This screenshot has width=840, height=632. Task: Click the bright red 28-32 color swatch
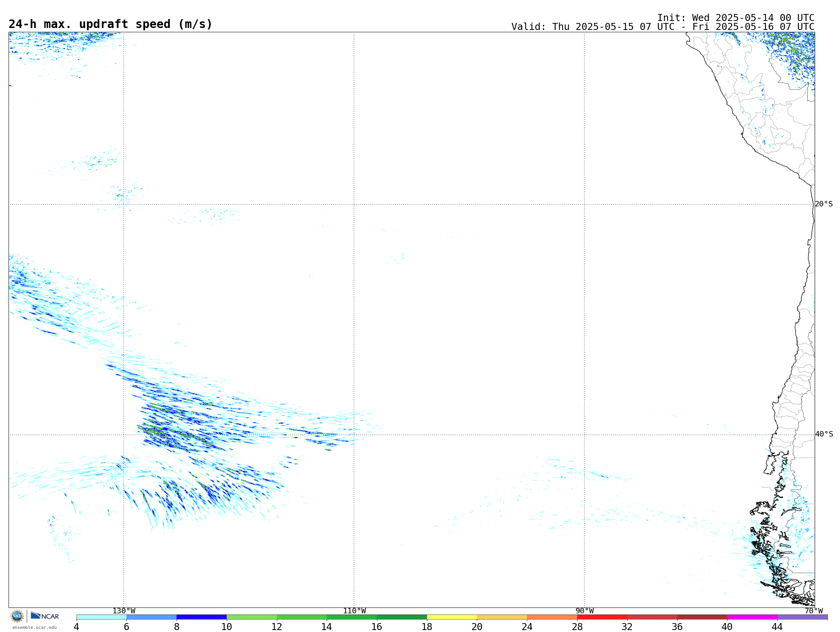[x=602, y=617]
